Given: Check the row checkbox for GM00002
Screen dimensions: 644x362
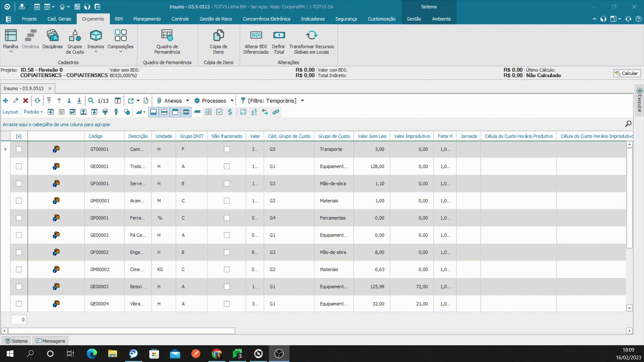Looking at the screenshot, I should point(19,269).
